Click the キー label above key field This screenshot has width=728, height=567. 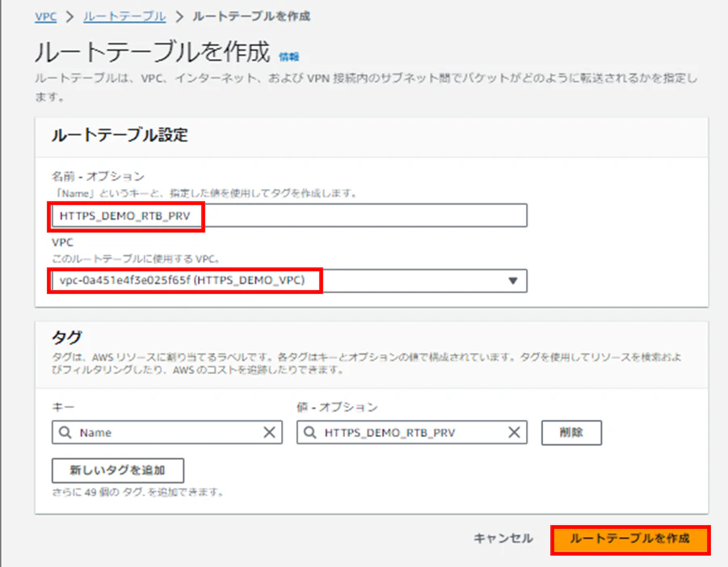(63, 407)
